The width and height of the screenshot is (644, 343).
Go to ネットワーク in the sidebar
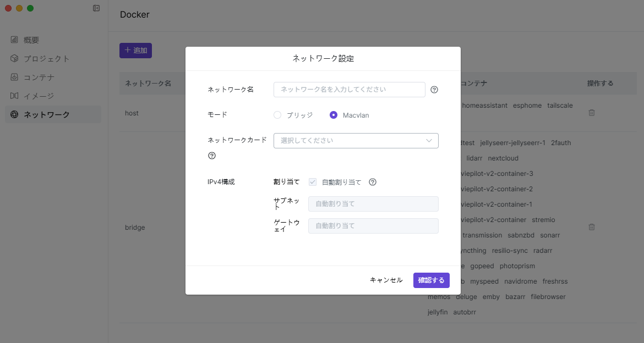coord(46,115)
